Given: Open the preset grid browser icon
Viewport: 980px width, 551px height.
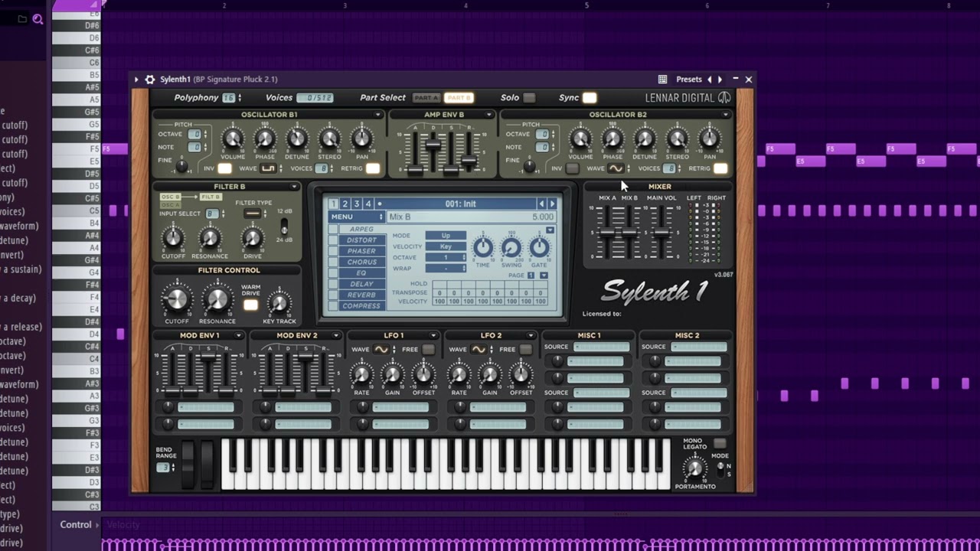Looking at the screenshot, I should pyautogui.click(x=662, y=80).
